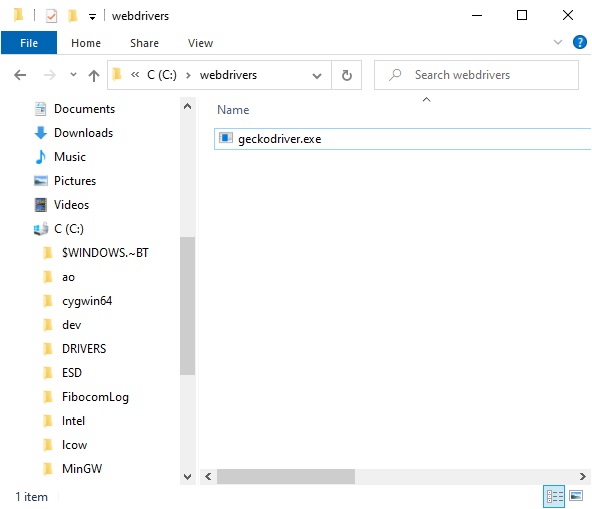This screenshot has height=509, width=592.
Task: Click C (C:) in the address breadcrumb
Action: (162, 75)
